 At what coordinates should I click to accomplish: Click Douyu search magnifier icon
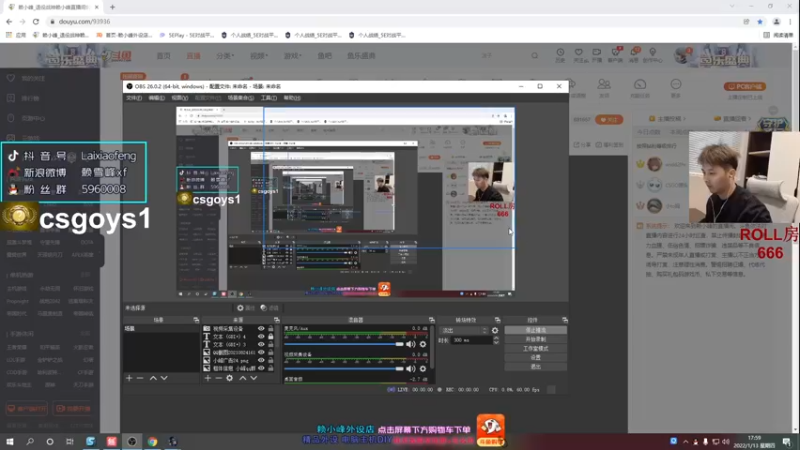(535, 55)
